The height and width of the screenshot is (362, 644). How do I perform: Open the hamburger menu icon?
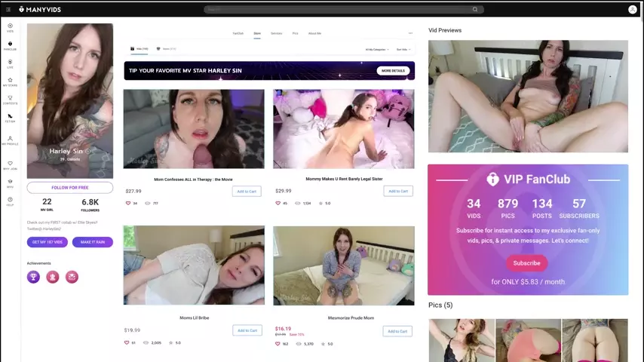click(x=8, y=9)
